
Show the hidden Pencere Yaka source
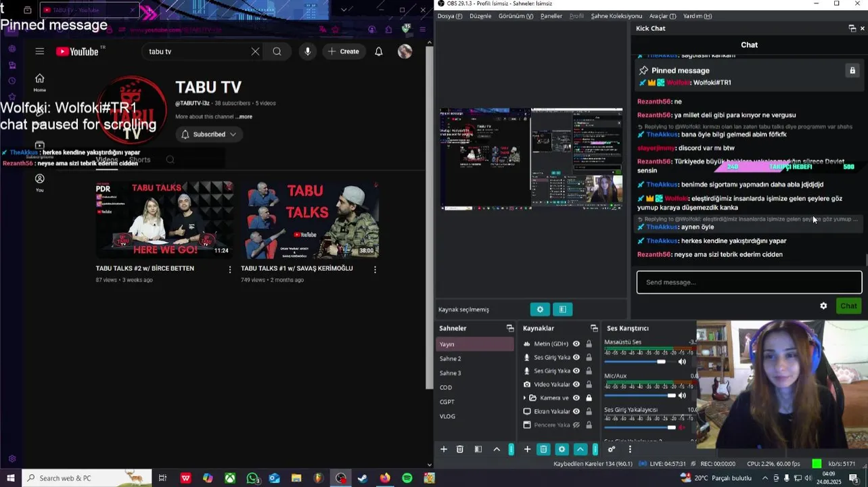576,425
